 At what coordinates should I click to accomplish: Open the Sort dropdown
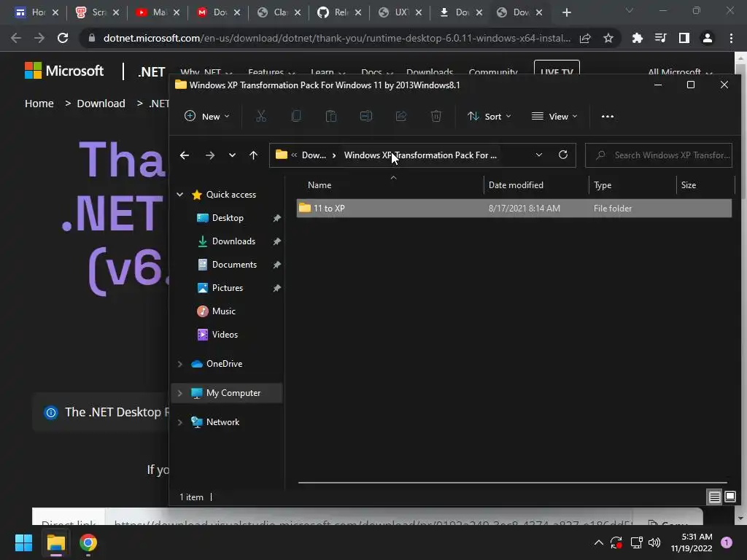(489, 116)
